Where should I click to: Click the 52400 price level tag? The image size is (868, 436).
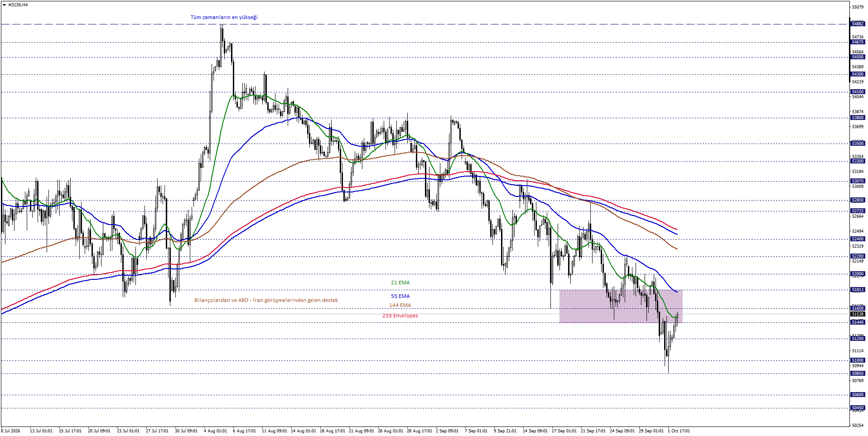(x=858, y=239)
